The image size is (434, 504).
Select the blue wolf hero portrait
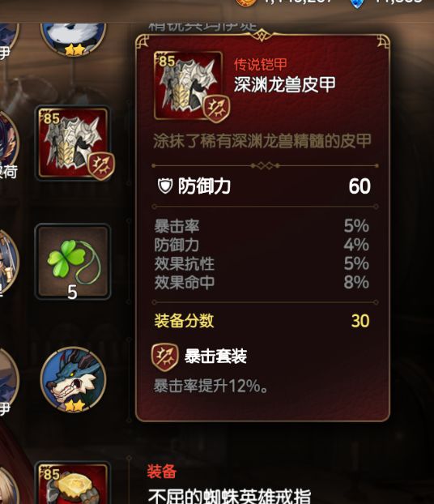pos(73,379)
